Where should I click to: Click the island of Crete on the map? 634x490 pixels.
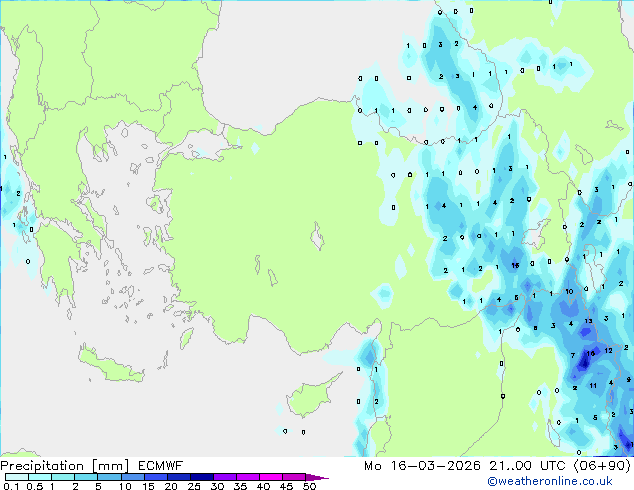pyautogui.click(x=110, y=366)
